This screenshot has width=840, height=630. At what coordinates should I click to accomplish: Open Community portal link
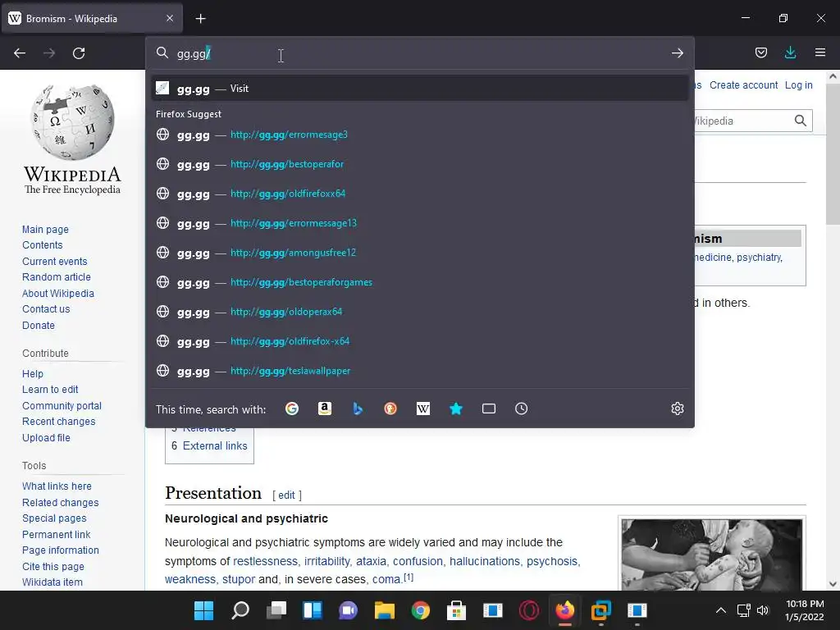pyautogui.click(x=62, y=405)
